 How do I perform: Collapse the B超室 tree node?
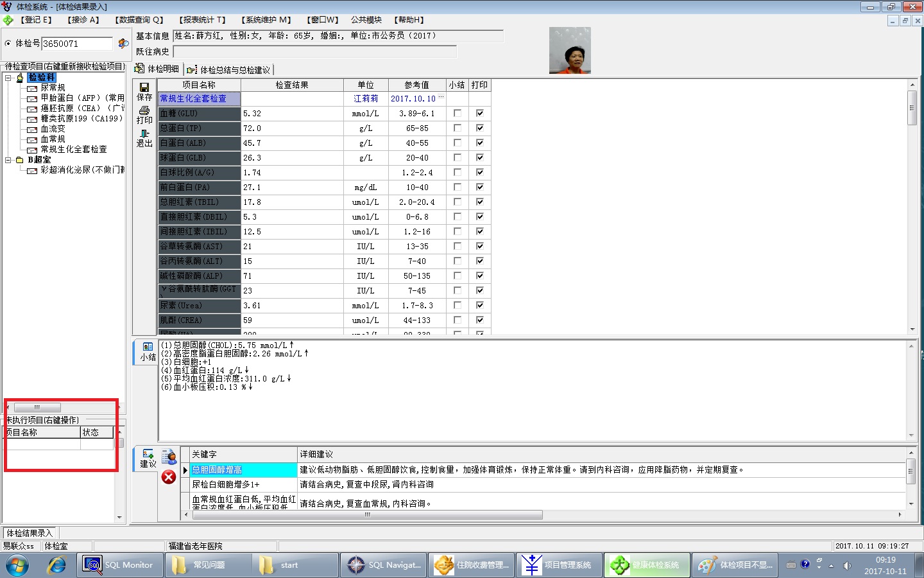click(8, 160)
